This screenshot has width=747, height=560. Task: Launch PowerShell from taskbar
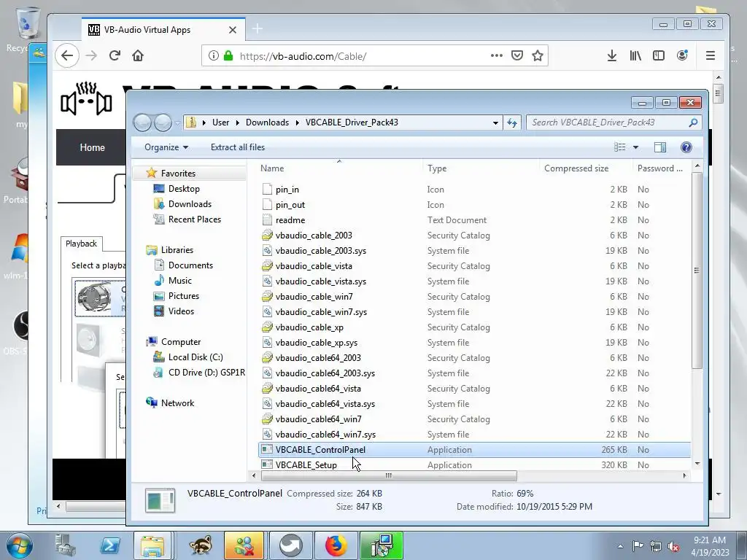[x=109, y=545]
